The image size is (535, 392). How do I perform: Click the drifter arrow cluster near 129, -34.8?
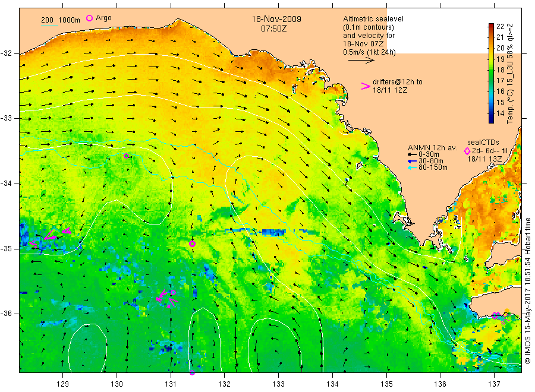pos(51,236)
